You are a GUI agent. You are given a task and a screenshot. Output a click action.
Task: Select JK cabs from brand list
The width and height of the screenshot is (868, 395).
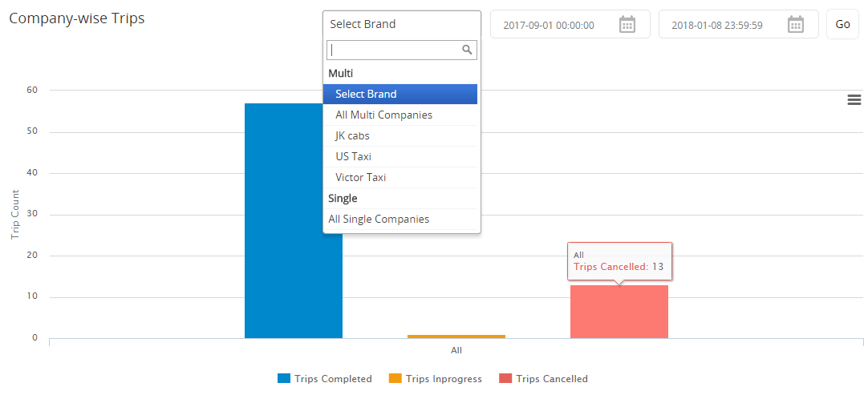click(352, 135)
